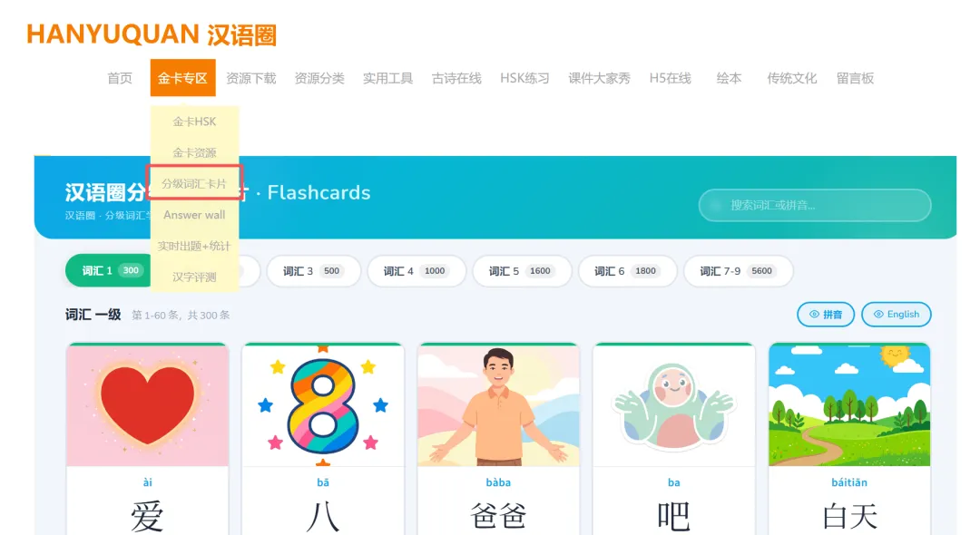
Task: Go to HSK练习 menu item
Action: coord(524,78)
